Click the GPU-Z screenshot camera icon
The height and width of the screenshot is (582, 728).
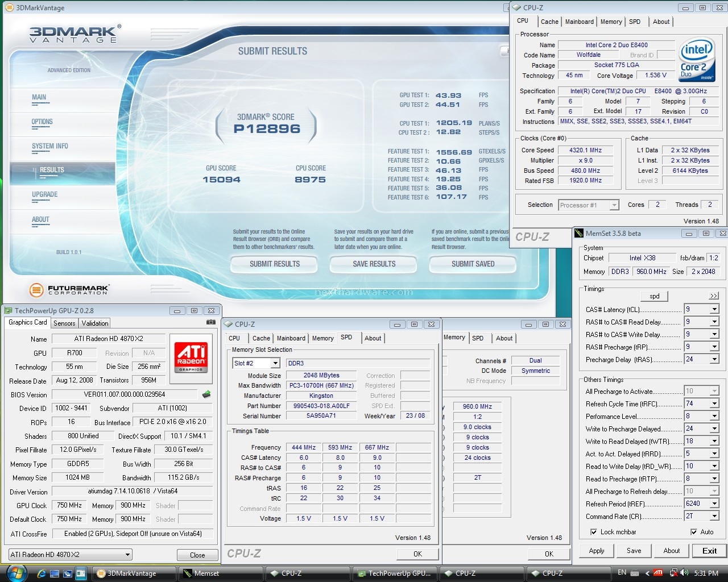point(210,322)
